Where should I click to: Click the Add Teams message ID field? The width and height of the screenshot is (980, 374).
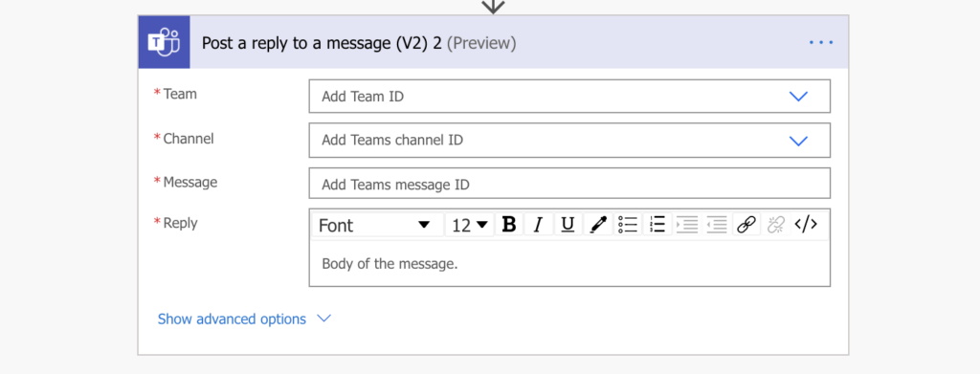coord(569,184)
